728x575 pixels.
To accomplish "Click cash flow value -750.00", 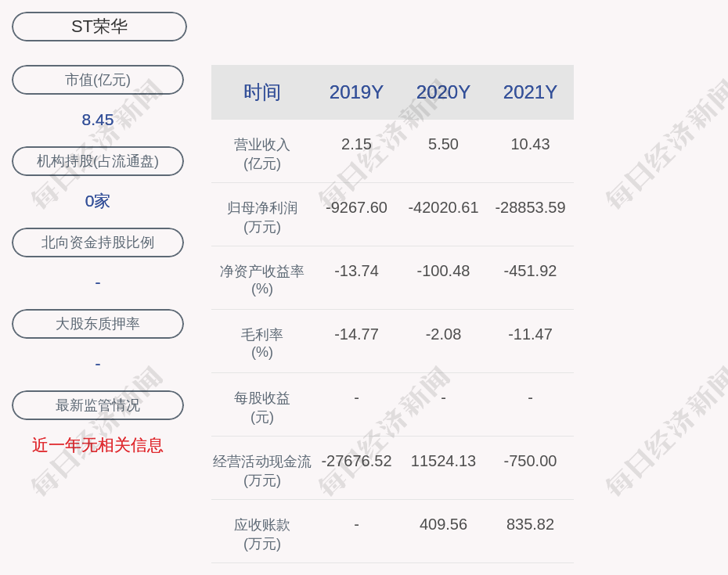I will pos(530,461).
